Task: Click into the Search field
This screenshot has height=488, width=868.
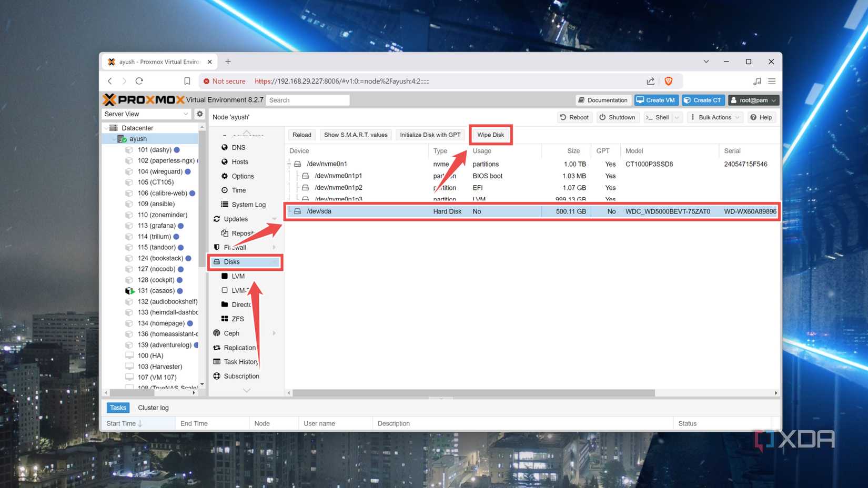Action: click(x=308, y=100)
